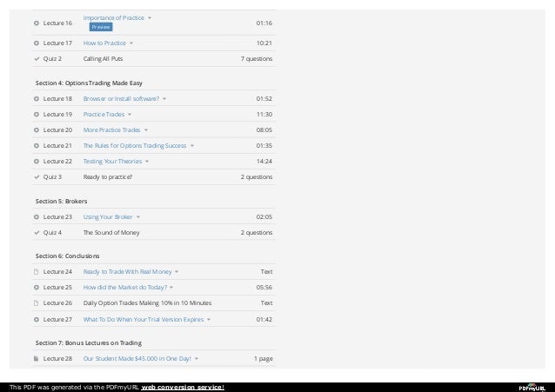555x392 pixels.
Task: Expand the Using Your Broker dropdown arrow
Action: coord(138,217)
